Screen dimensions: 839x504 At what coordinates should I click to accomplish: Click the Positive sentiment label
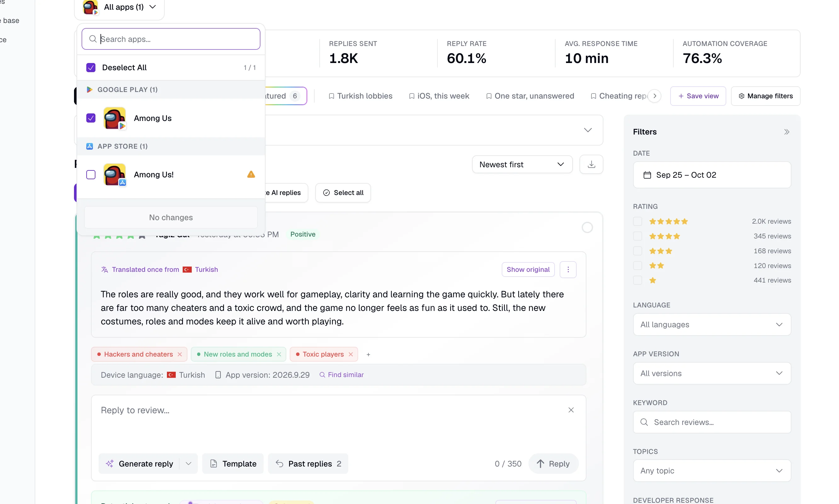[303, 234]
